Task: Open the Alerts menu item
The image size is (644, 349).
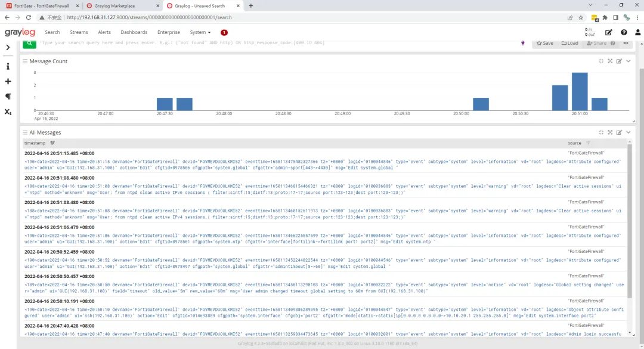Action: coord(104,32)
